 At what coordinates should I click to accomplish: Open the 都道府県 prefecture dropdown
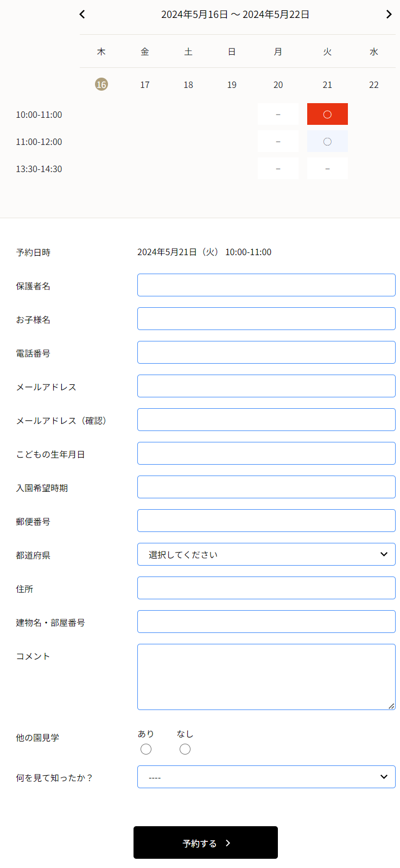coord(266,554)
